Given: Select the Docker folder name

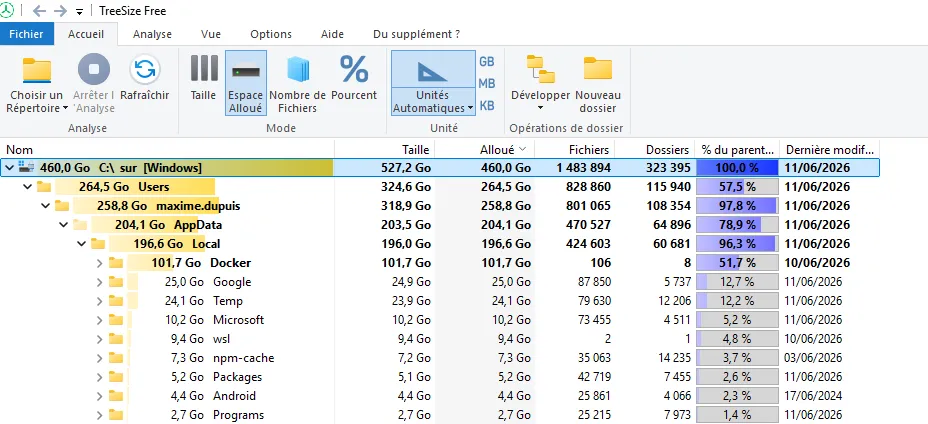Looking at the screenshot, I should click(x=231, y=263).
